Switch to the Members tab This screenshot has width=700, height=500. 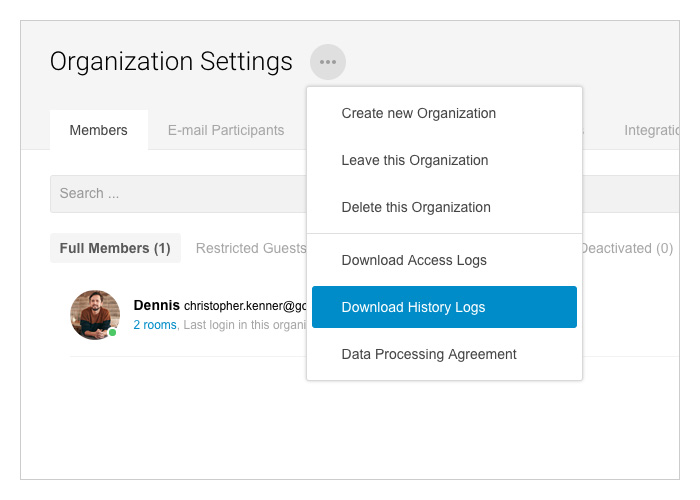pos(98,130)
